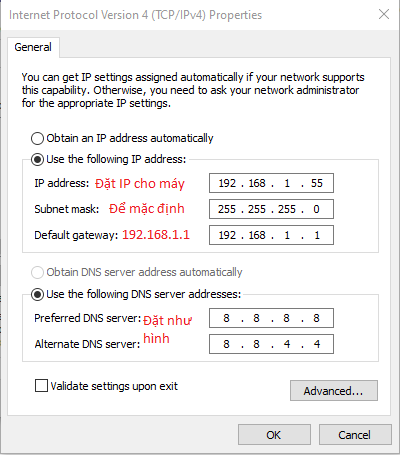Click the Default gateway input field
This screenshot has width=402, height=455.
click(x=271, y=235)
